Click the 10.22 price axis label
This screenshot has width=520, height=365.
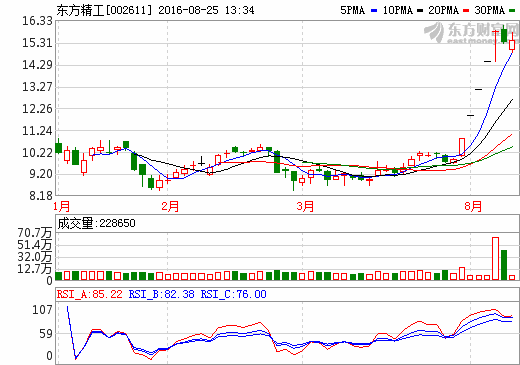(x=37, y=153)
